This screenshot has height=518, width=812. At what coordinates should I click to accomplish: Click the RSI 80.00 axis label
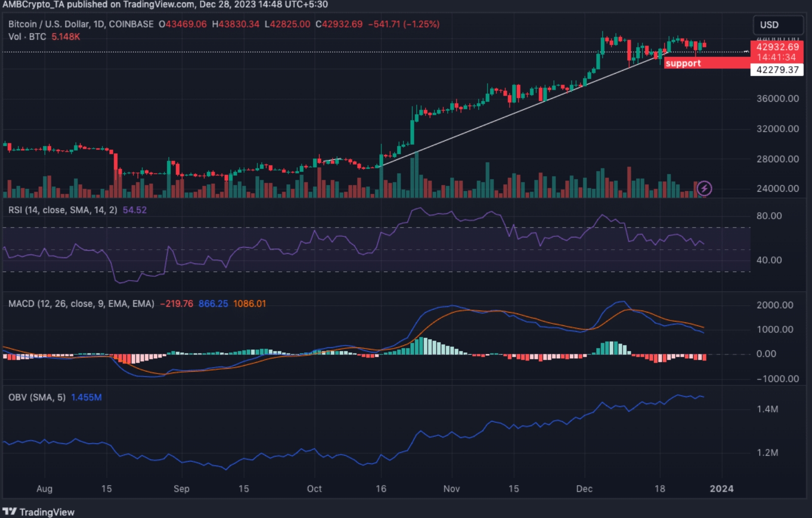coord(769,216)
